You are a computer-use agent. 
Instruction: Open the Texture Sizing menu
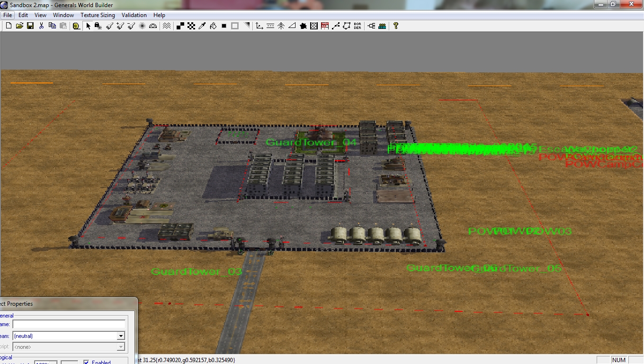point(98,15)
